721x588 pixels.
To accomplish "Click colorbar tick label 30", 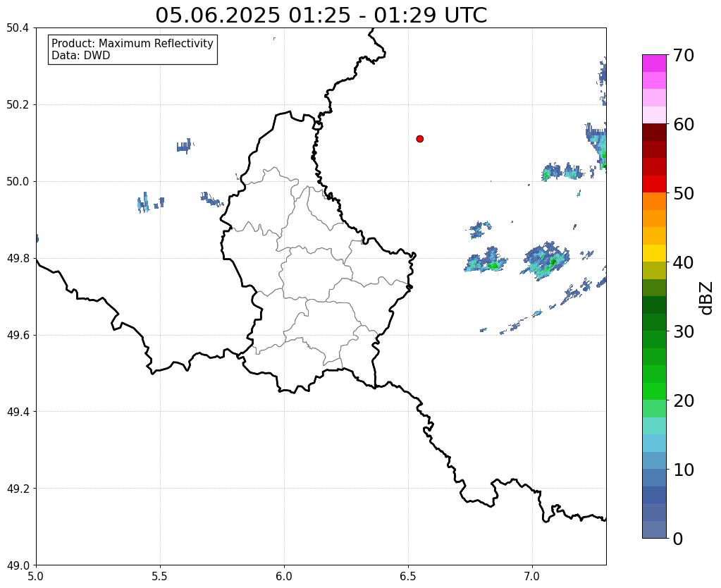I will click(x=684, y=331).
